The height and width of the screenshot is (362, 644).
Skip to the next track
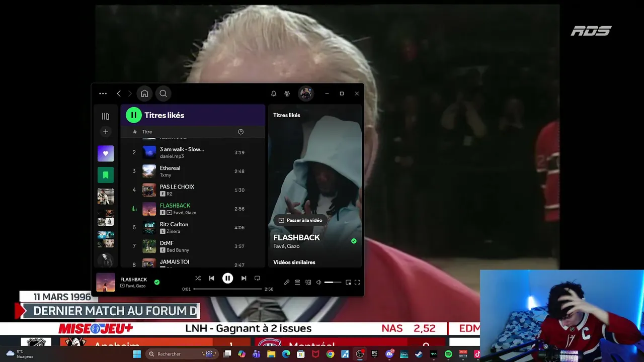coord(244,278)
